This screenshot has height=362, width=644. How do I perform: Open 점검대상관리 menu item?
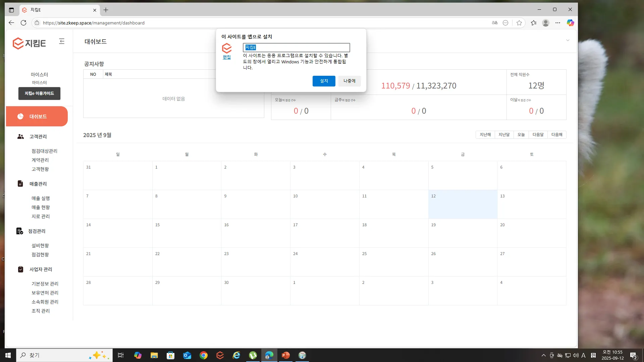44,151
